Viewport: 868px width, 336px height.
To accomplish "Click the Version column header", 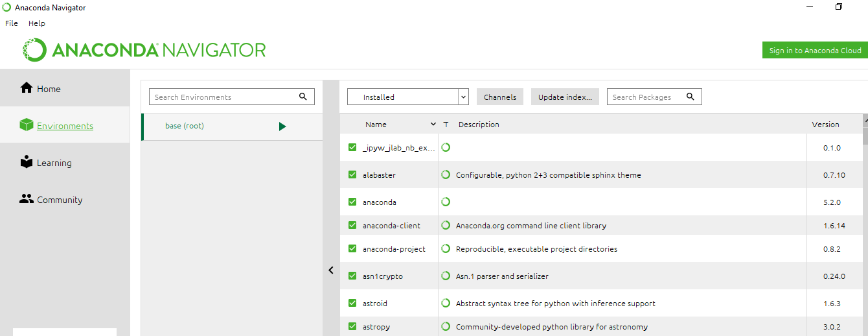I will [825, 125].
